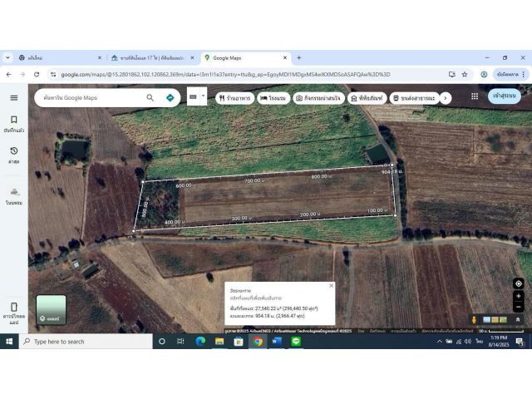
Task: Click the search magnifier in Maps search box
Action: point(150,98)
